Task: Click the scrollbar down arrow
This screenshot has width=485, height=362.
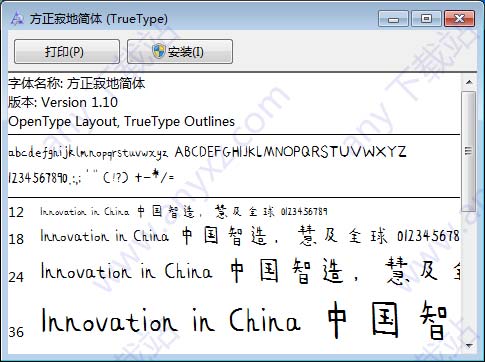Action: [469, 346]
